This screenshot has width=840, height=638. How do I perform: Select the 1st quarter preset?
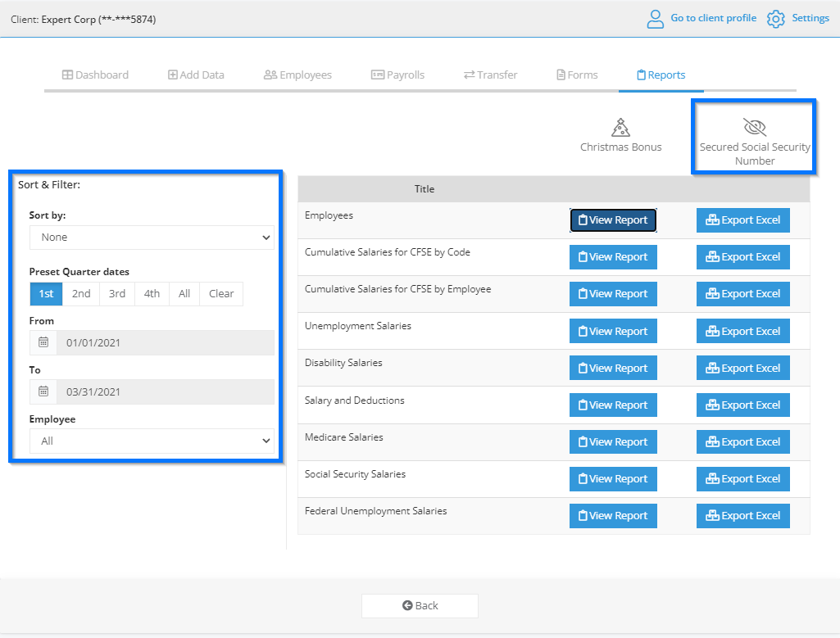tap(46, 294)
